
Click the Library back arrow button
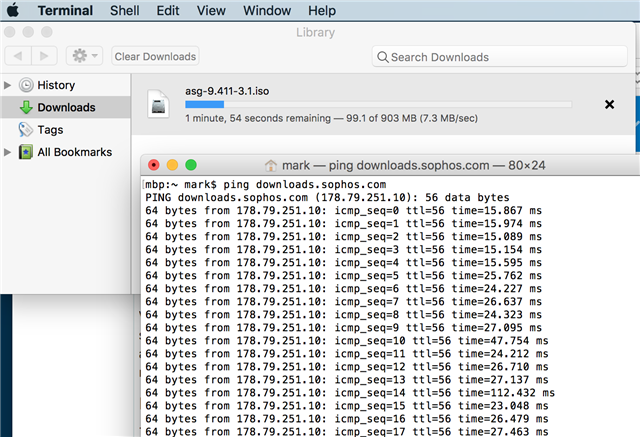pos(18,56)
